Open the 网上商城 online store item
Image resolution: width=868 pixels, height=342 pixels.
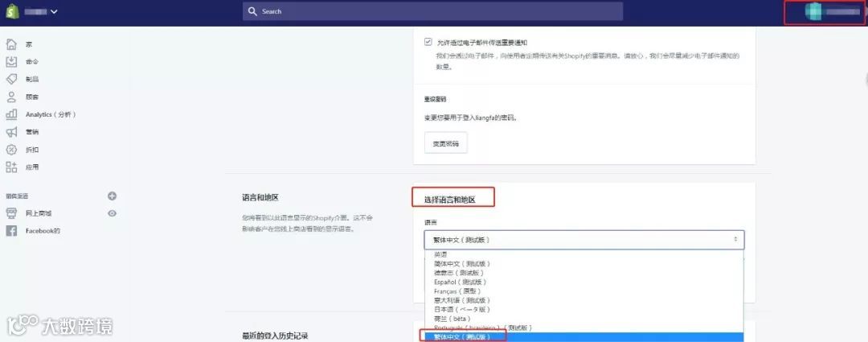[x=39, y=213]
